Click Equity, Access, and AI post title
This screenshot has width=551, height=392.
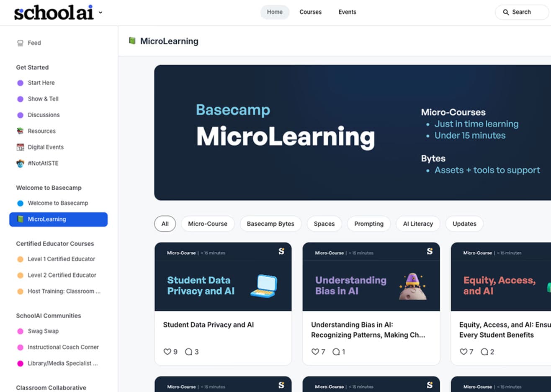505,330
